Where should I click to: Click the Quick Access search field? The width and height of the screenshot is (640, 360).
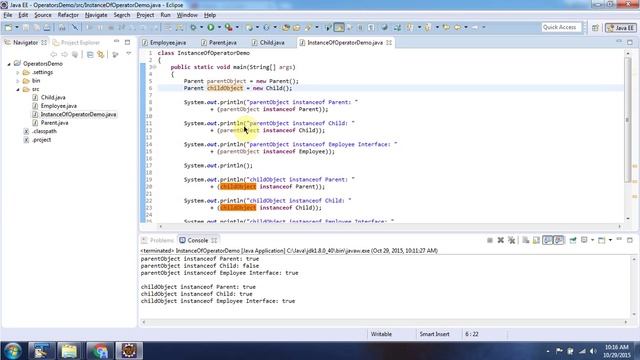[560, 27]
